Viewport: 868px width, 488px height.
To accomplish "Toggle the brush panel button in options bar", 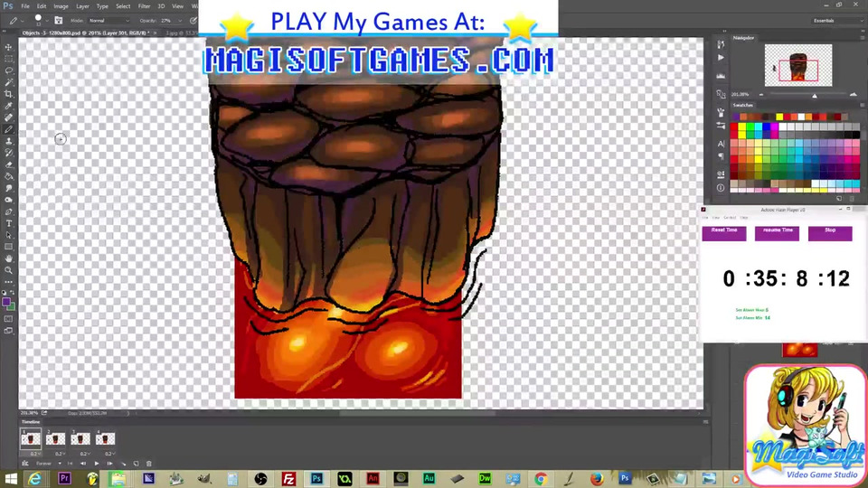I will coord(58,21).
